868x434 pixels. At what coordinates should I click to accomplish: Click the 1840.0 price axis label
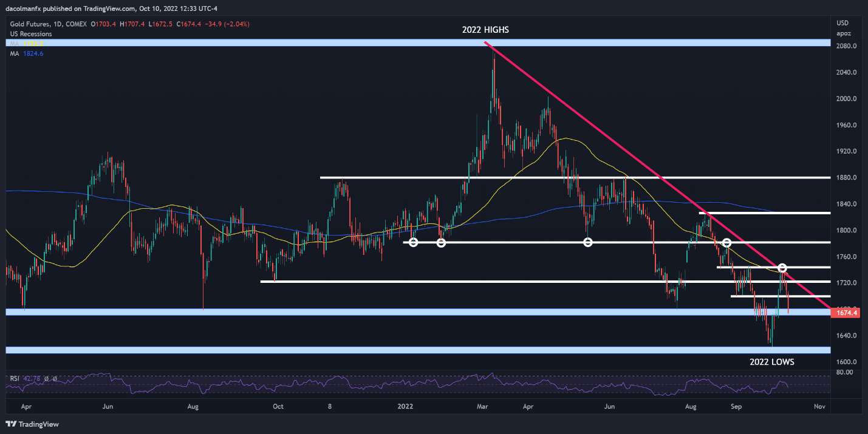click(846, 204)
